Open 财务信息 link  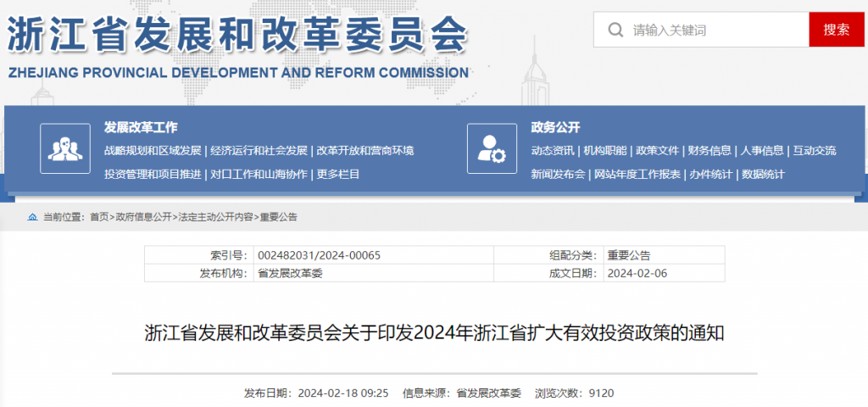click(709, 151)
